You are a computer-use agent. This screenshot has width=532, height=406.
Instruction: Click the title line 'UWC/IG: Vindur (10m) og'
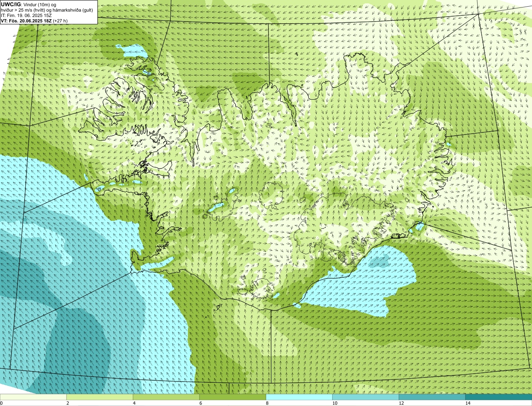click(29, 4)
